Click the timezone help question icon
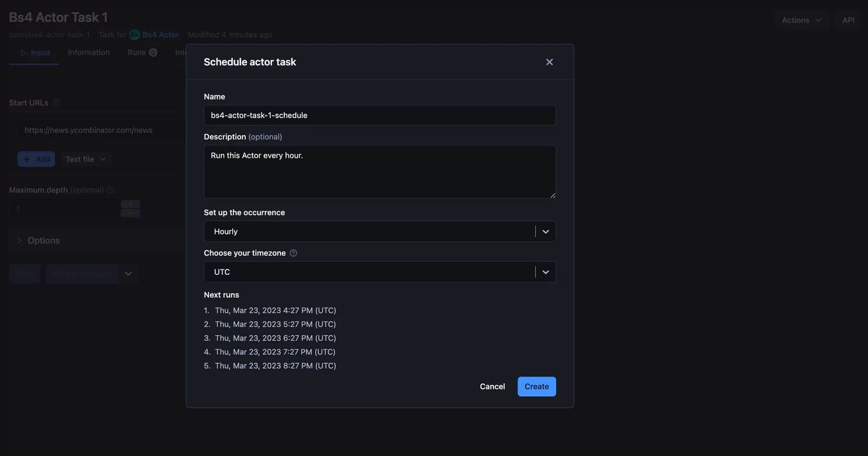 coord(293,253)
